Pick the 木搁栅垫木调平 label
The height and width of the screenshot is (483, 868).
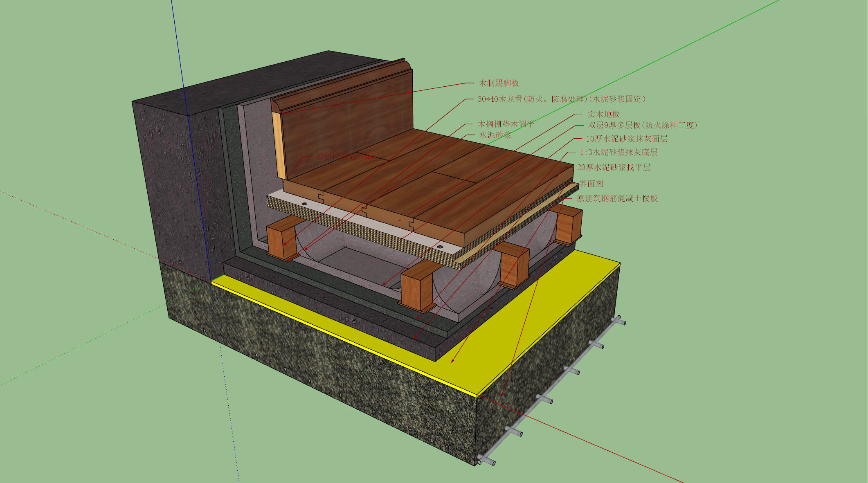506,124
